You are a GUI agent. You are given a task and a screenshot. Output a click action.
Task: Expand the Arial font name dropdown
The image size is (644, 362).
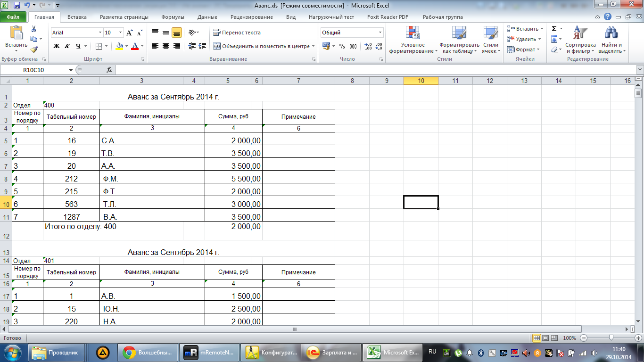click(x=100, y=33)
